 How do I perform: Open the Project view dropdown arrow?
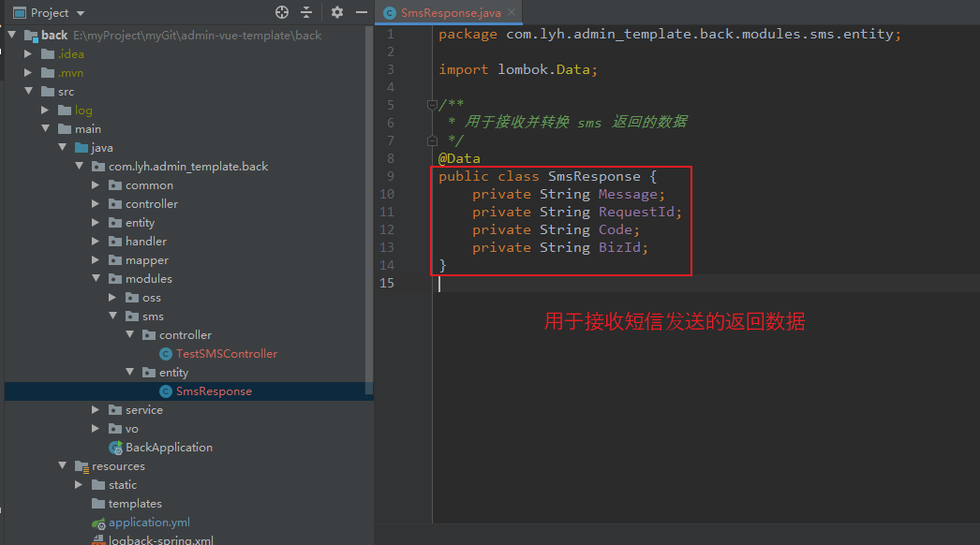80,13
